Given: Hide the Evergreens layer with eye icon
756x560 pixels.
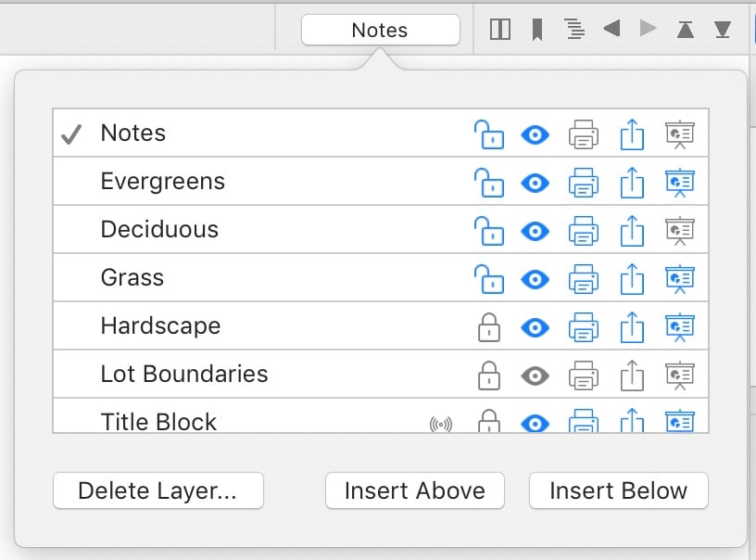Looking at the screenshot, I should point(535,182).
